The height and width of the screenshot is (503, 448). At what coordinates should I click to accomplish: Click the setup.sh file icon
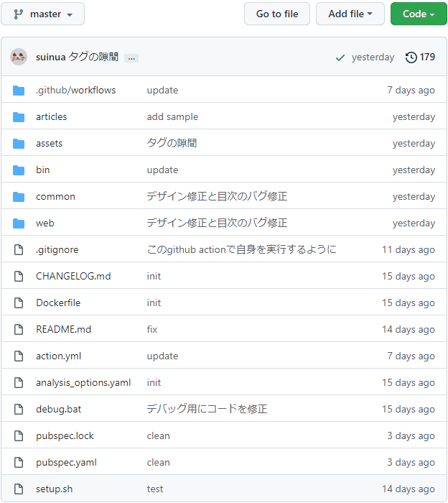pyautogui.click(x=19, y=489)
